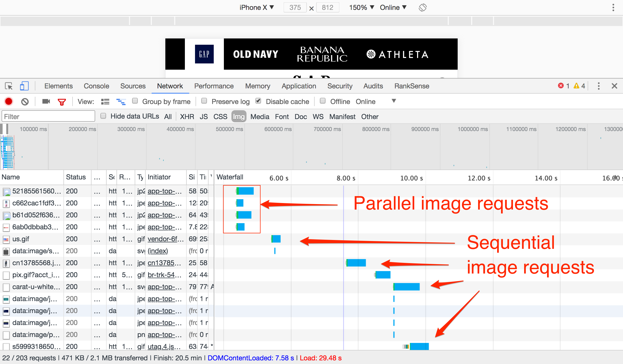This screenshot has width=623, height=364.
Task: Click the device height field 812
Action: (x=328, y=8)
